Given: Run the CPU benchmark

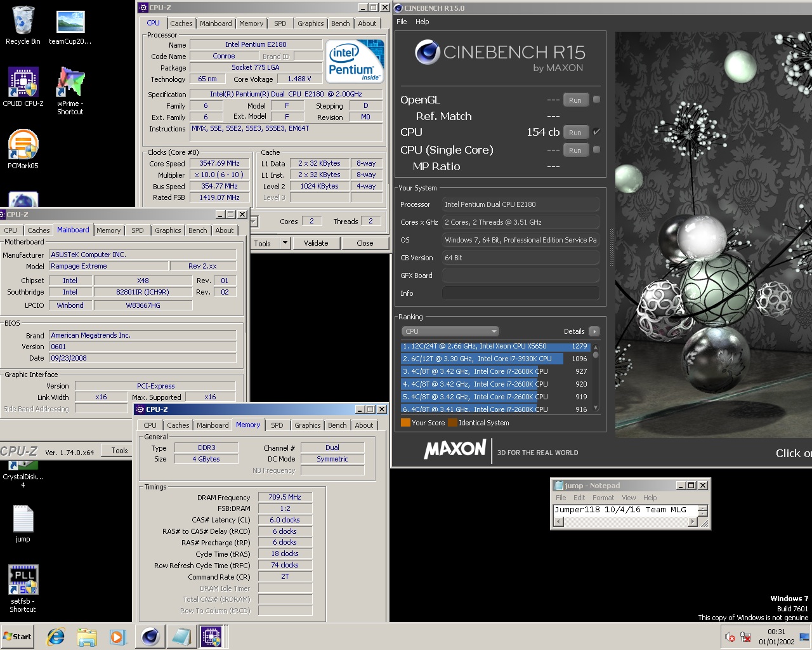Looking at the screenshot, I should [575, 133].
